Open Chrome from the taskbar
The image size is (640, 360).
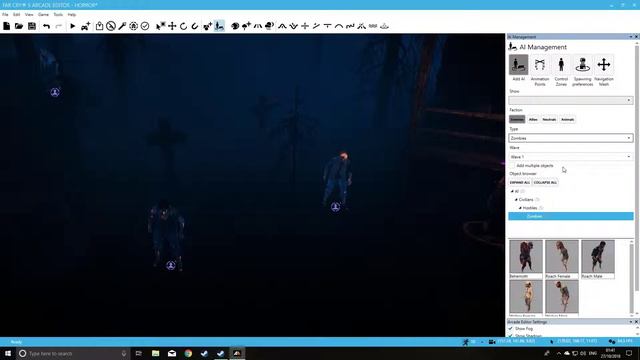188,353
